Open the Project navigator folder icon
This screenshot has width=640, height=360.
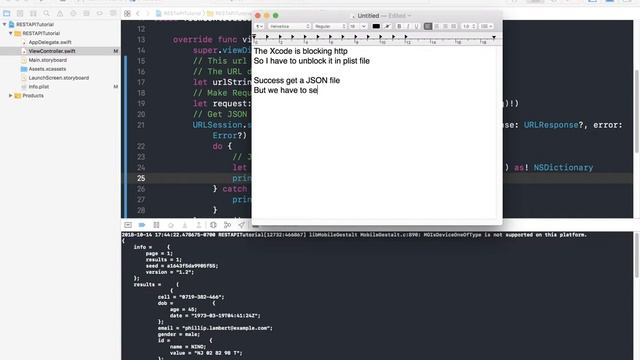click(x=7, y=13)
